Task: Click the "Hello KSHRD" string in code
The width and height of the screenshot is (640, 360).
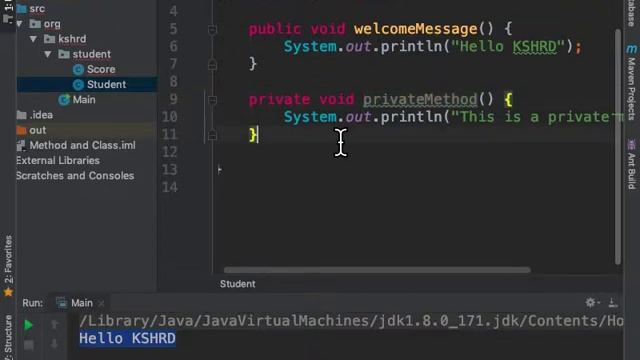Action: [507, 47]
